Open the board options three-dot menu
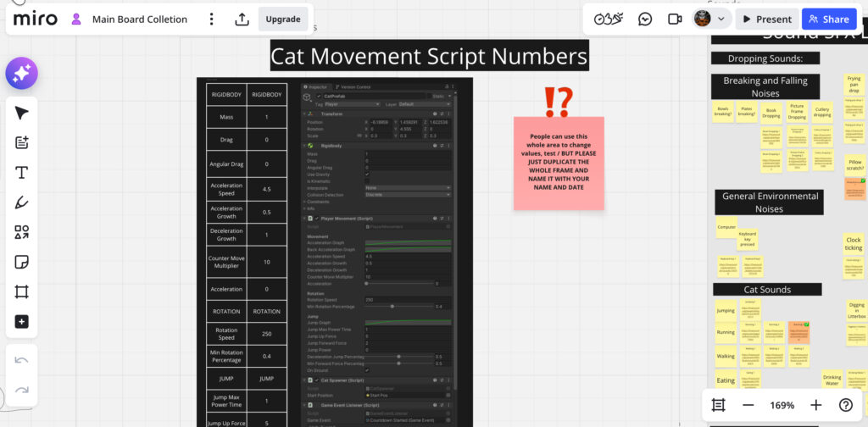868x427 pixels. tap(211, 19)
